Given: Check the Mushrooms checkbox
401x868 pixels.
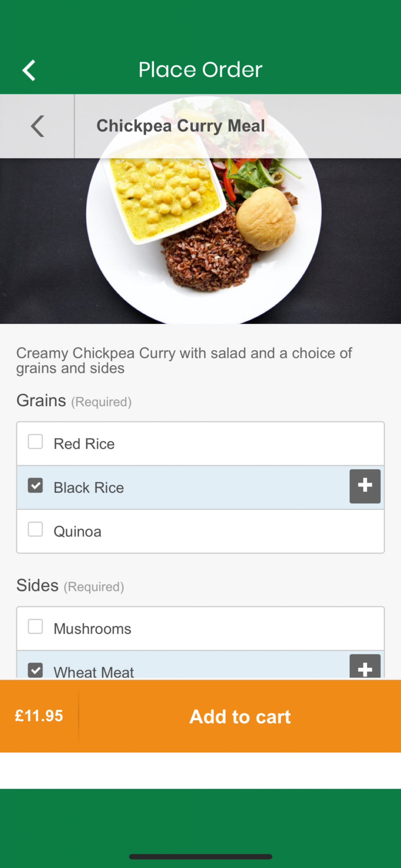Looking at the screenshot, I should (x=35, y=627).
